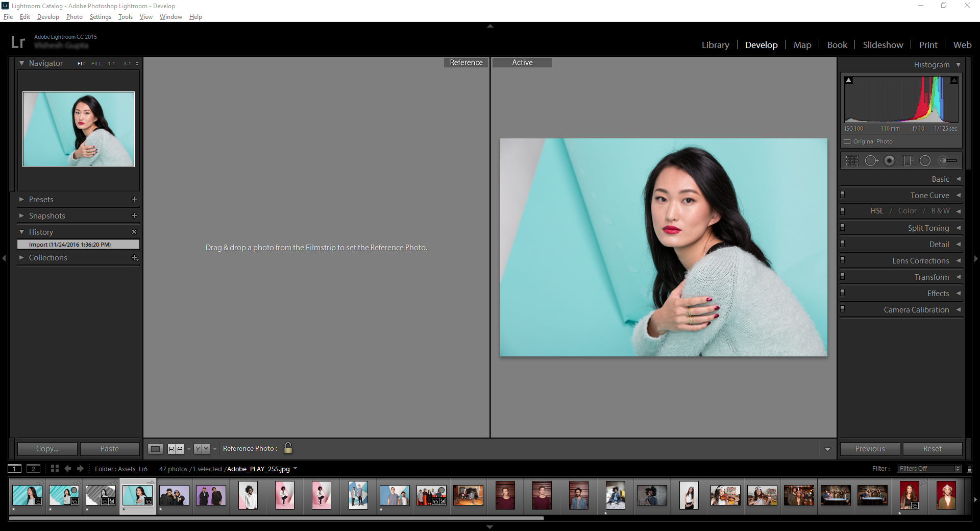Unlock the Reference Photo lock icon
980x531 pixels.
click(288, 448)
